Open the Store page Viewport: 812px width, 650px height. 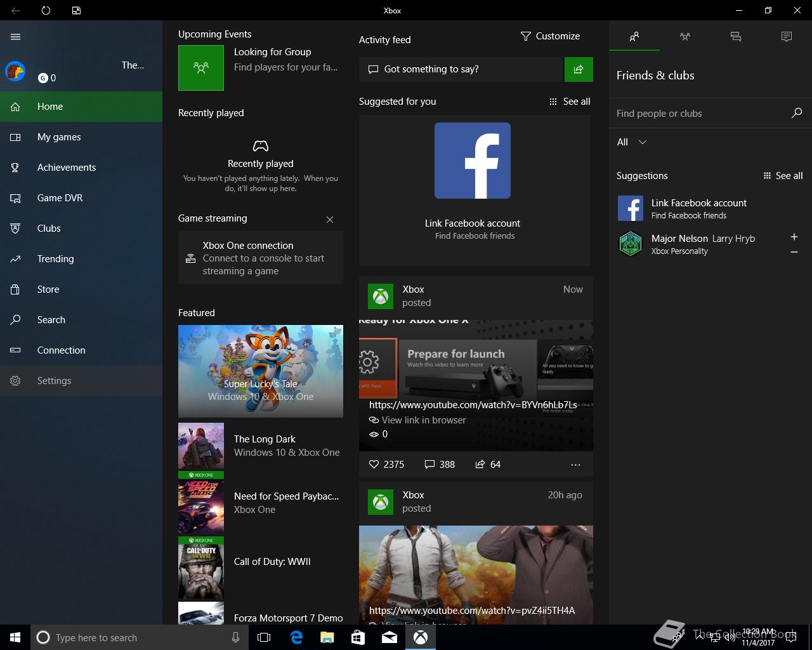tap(81, 289)
